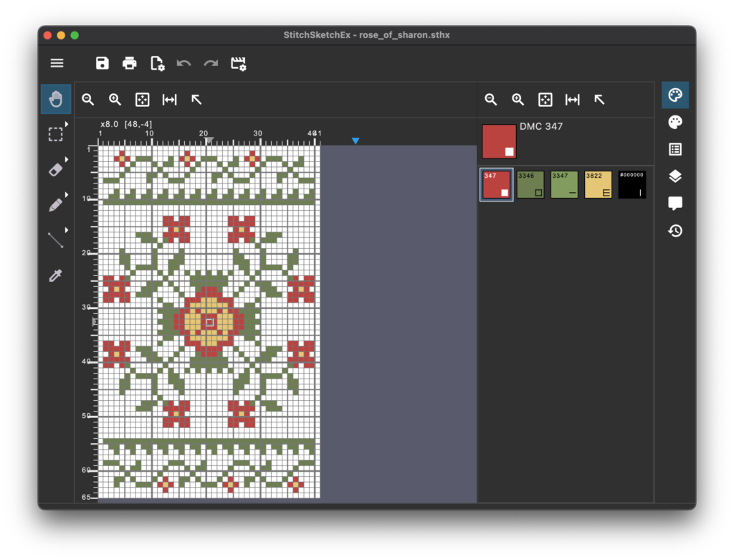Expand the eraser tool options arrow
Viewport: 734px width, 560px height.
[67, 159]
